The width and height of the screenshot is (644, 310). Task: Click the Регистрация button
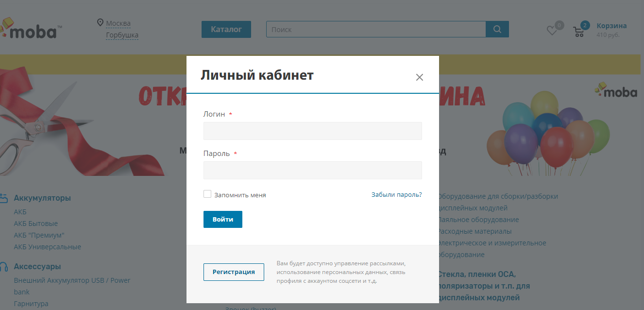coord(234,272)
